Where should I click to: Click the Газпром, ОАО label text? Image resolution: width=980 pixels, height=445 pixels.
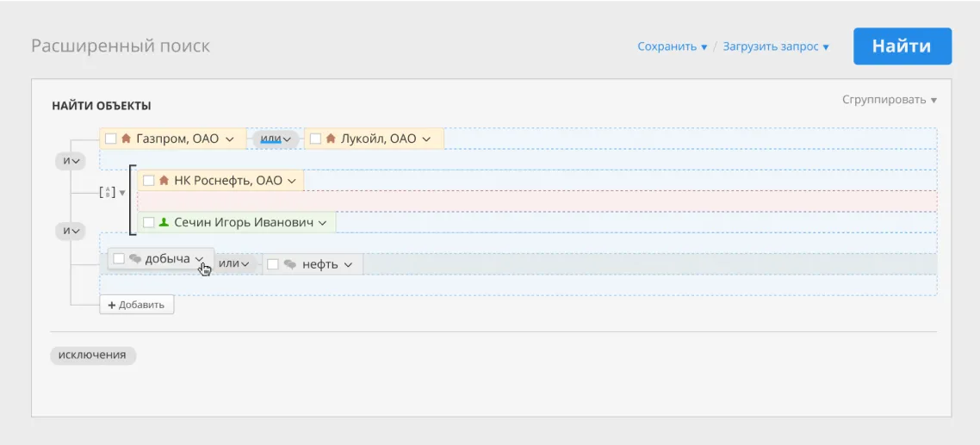tap(177, 139)
